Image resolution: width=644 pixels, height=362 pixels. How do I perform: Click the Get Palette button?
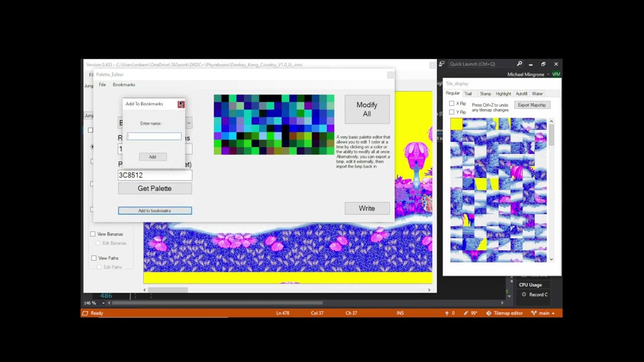point(155,188)
